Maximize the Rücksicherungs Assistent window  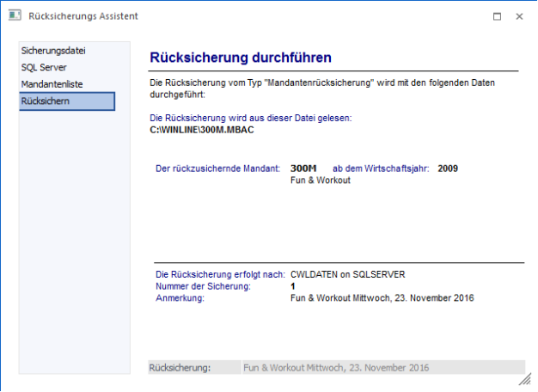point(498,16)
